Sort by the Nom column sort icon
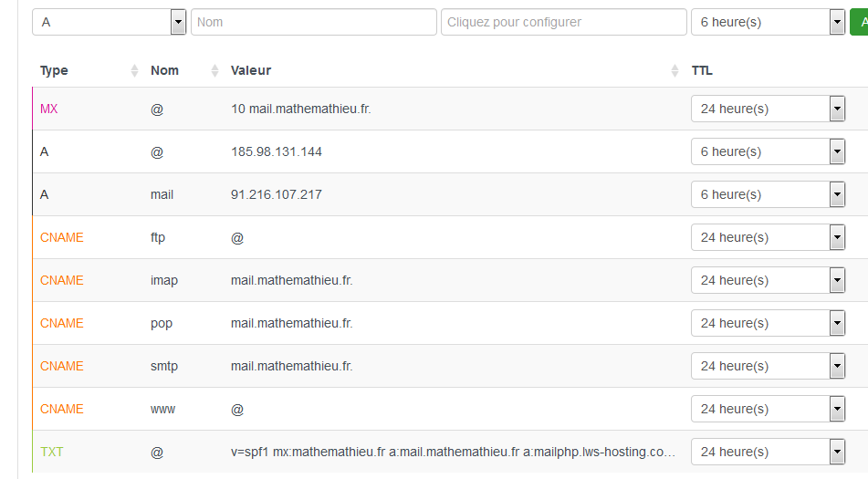This screenshot has height=479, width=868. (215, 71)
